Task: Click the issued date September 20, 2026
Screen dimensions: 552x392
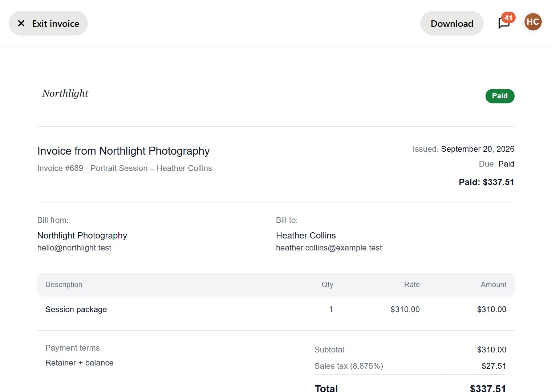Action: click(x=478, y=149)
